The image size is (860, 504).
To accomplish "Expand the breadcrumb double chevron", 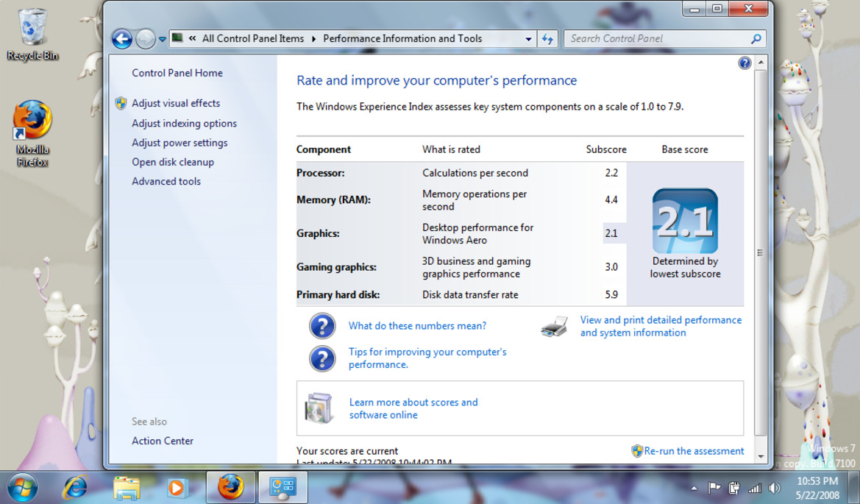I will (193, 38).
